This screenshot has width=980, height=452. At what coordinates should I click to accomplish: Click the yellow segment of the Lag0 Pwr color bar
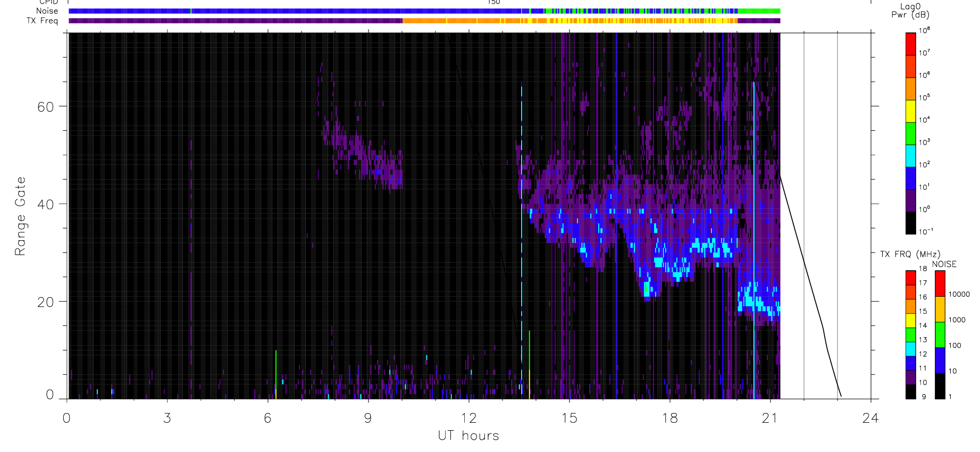click(910, 111)
